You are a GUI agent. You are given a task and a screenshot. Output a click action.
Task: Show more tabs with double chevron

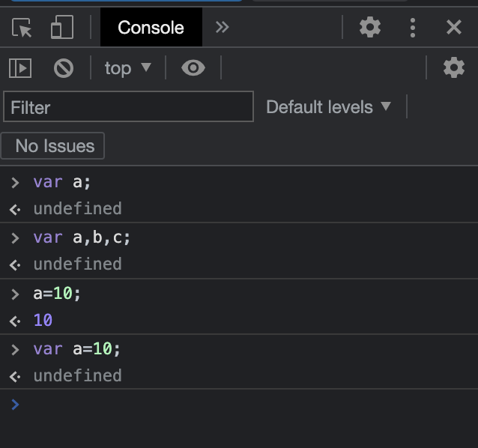pyautogui.click(x=222, y=28)
